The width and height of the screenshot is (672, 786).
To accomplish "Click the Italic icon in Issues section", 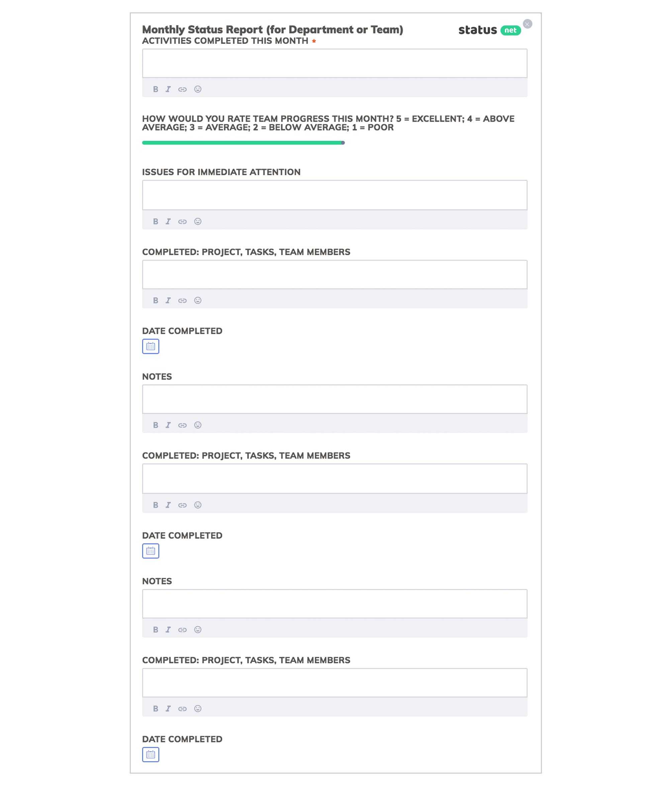I will (x=168, y=221).
